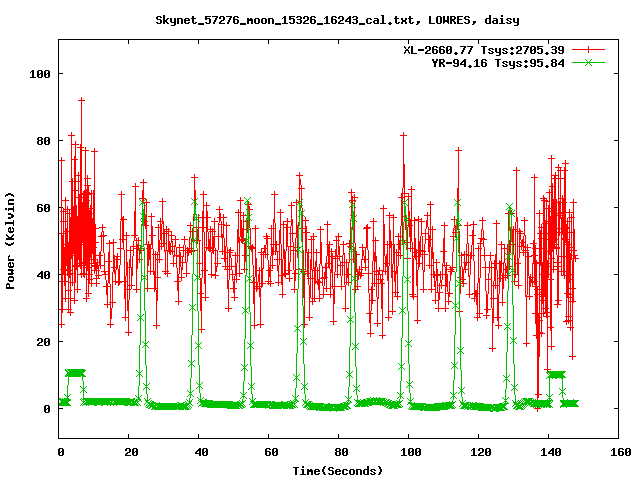Click x-axis tick label 60
The height and width of the screenshot is (480, 640).
pos(271,452)
